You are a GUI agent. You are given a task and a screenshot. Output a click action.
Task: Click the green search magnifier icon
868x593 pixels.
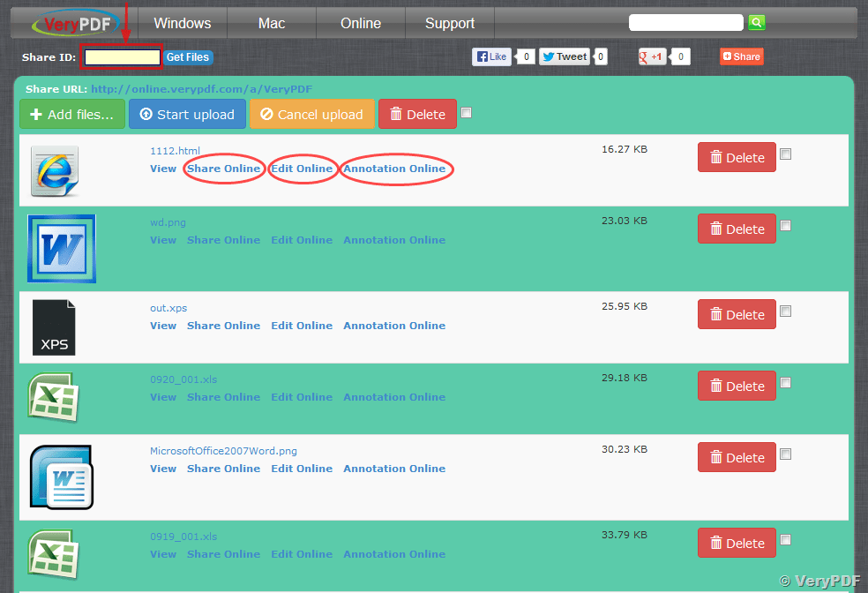pos(756,22)
